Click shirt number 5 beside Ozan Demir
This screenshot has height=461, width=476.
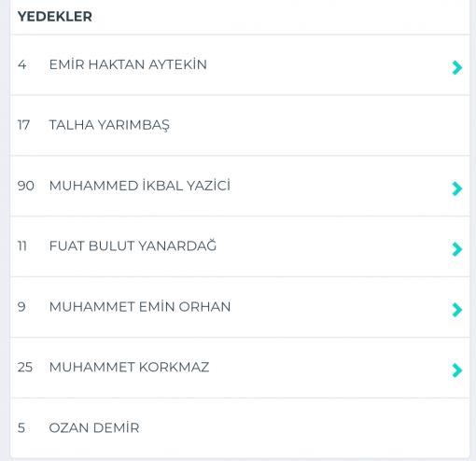pyautogui.click(x=21, y=427)
